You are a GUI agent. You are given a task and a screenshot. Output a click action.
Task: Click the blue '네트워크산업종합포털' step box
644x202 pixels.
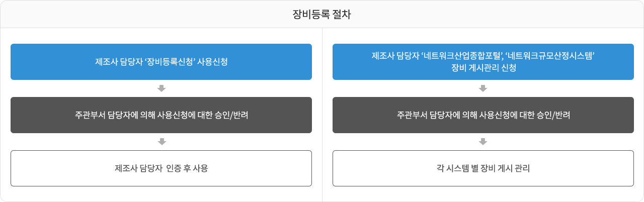pos(483,62)
